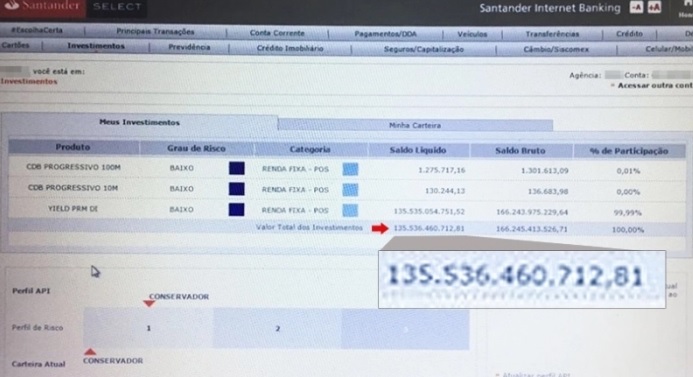Click light blue category square for CDB PROGRESSIVO 10M
Image resolution: width=693 pixels, height=377 pixels.
(350, 190)
